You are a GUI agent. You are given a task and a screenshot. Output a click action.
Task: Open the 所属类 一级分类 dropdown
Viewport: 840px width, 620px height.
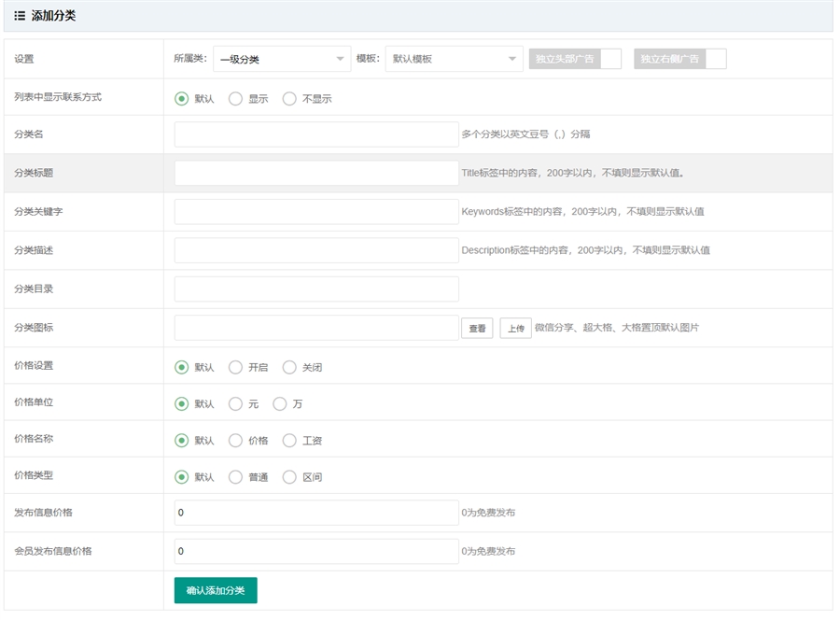(281, 59)
